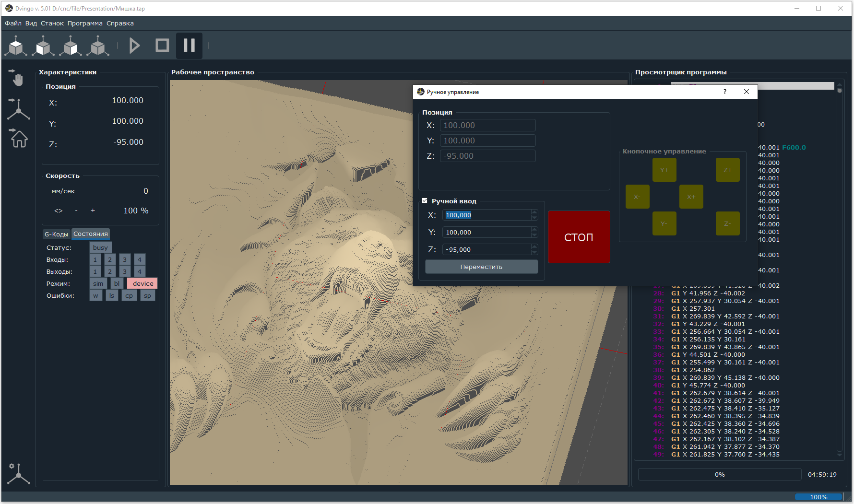This screenshot has height=504, width=854.
Task: Switch to the G-Коды tab
Action: [x=56, y=234]
